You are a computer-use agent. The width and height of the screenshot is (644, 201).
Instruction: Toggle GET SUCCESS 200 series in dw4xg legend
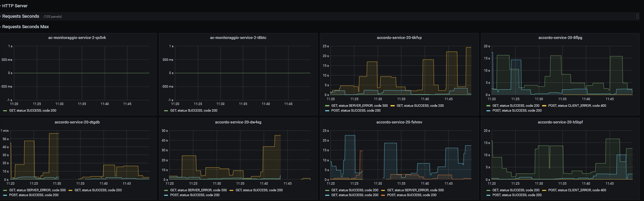(x=259, y=190)
